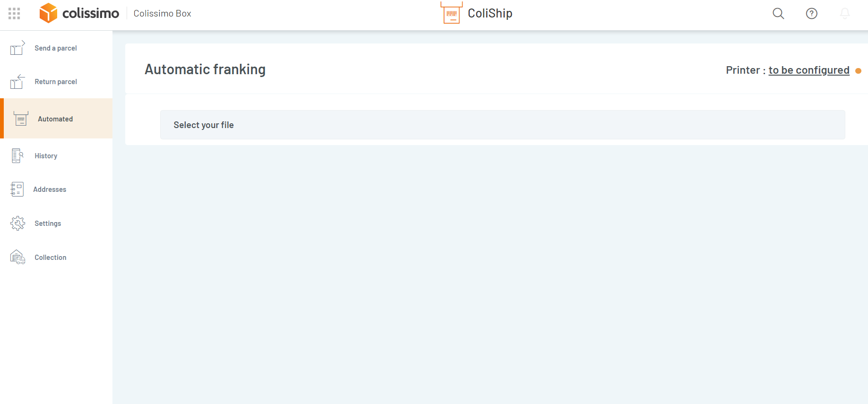Click the ColiShip title logo
Viewport: 868px width, 404px height.
coord(476,13)
